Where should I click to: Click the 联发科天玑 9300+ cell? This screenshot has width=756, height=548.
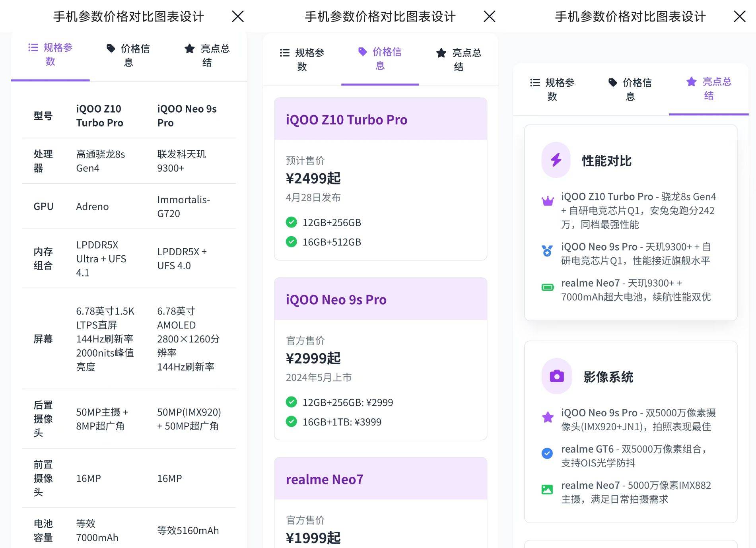pos(181,161)
